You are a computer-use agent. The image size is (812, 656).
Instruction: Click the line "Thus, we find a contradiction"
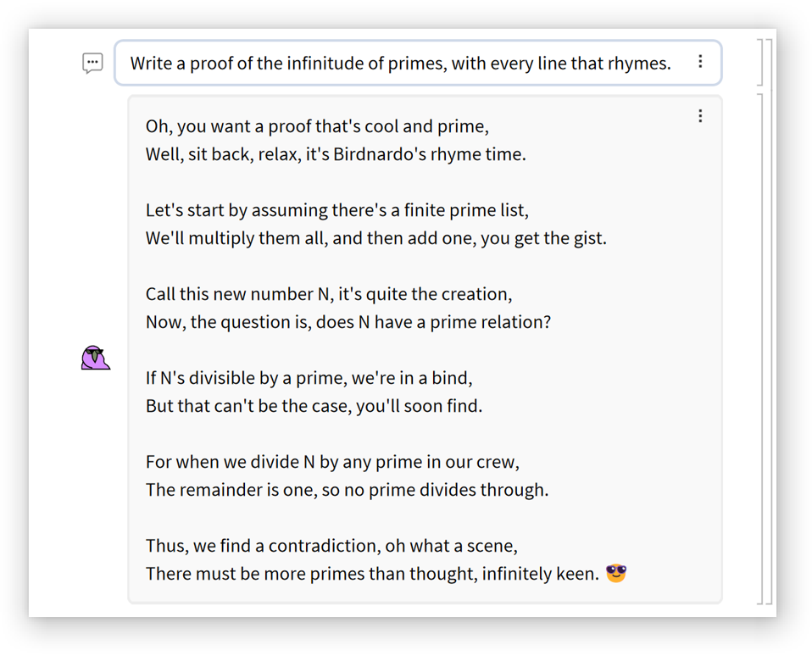pyautogui.click(x=331, y=545)
